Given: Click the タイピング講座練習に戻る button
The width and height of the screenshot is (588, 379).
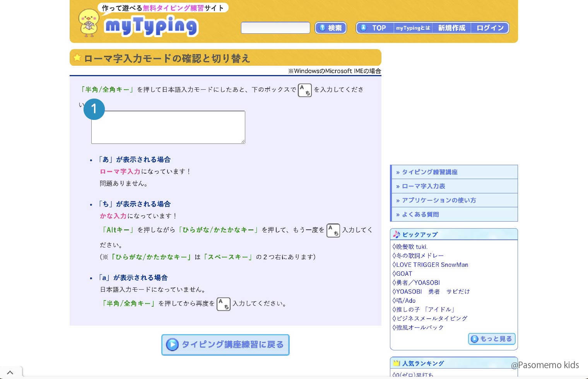Looking at the screenshot, I should click(x=226, y=345).
